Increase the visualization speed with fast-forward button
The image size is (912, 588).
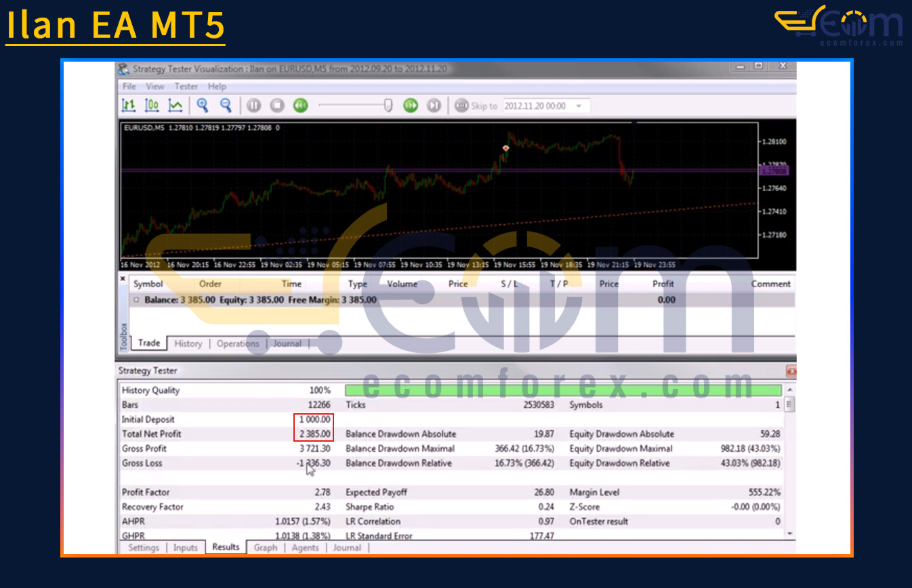tap(411, 106)
